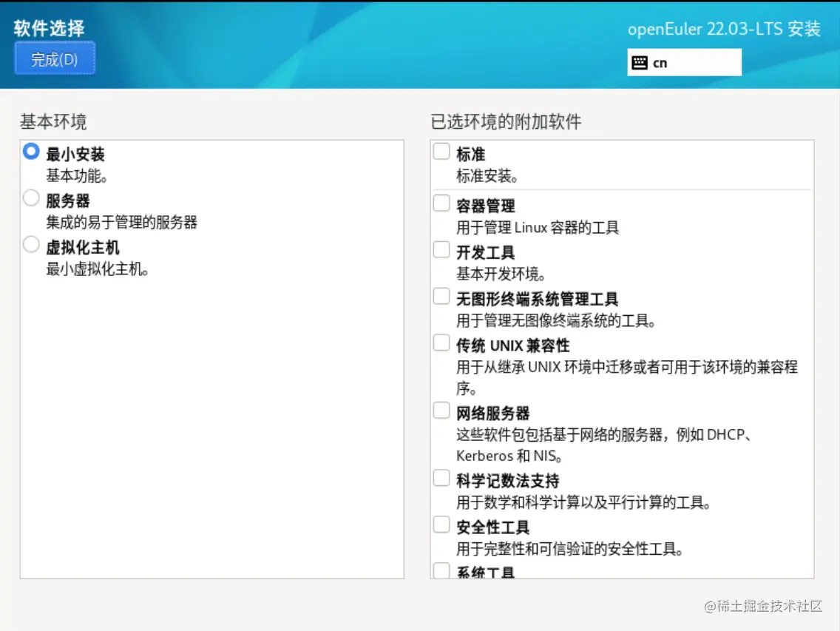Screen dimensions: 840x631
Task: Click the 标准安装。 description text
Action: (487, 176)
